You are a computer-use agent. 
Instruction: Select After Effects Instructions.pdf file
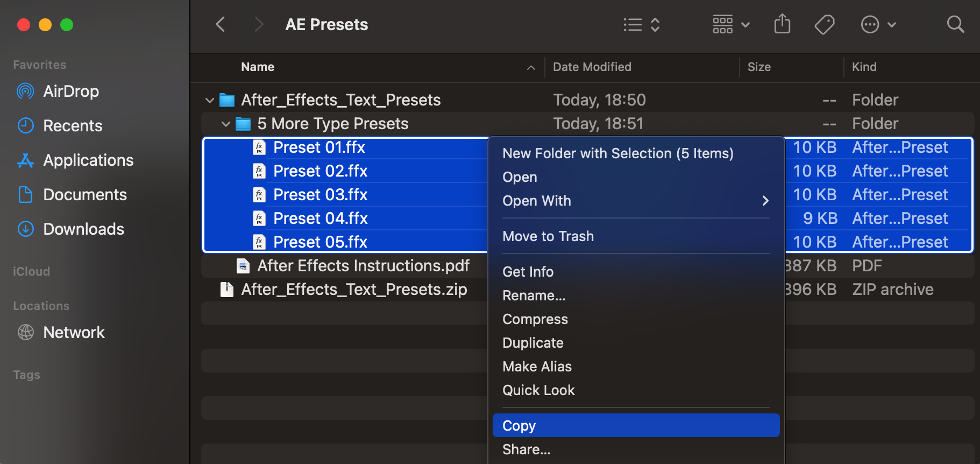click(x=363, y=266)
